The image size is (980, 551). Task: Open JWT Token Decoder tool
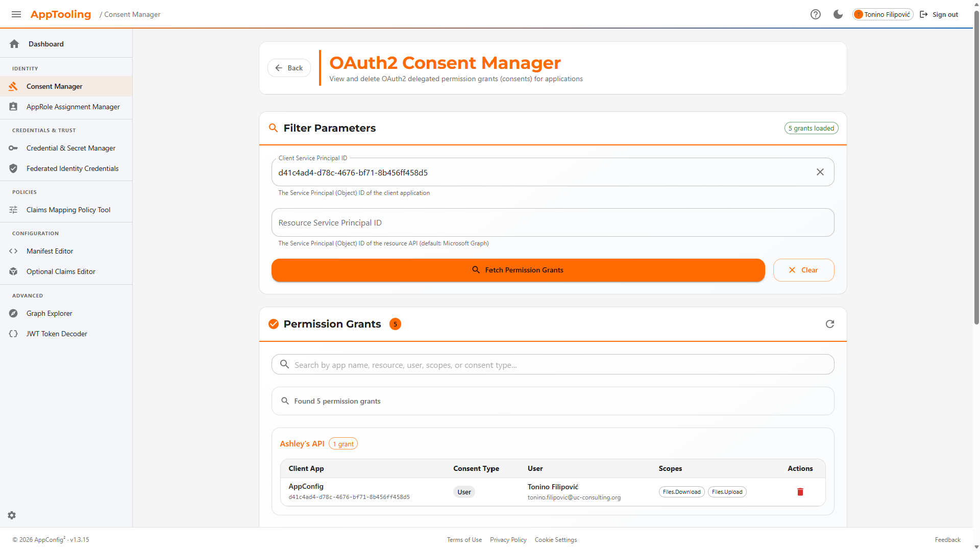click(57, 334)
